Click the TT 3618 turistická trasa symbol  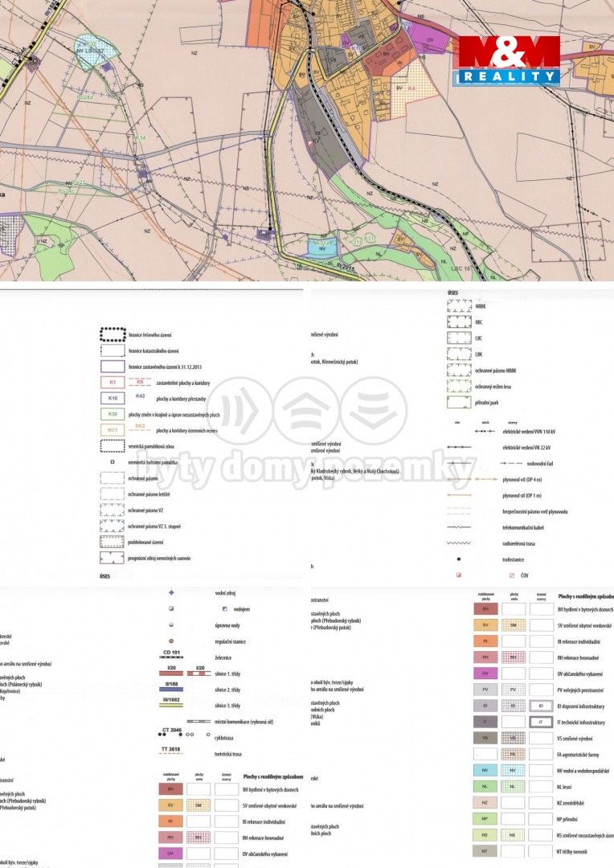pyautogui.click(x=171, y=751)
